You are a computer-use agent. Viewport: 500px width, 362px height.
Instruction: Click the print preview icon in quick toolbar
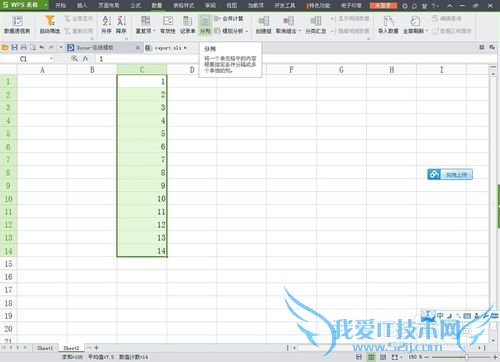pos(33,48)
